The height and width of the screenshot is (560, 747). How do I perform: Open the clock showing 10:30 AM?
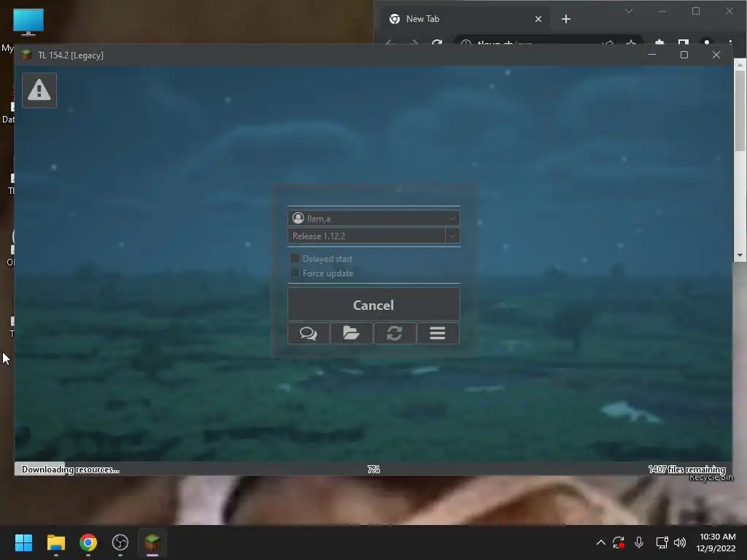pos(716,542)
